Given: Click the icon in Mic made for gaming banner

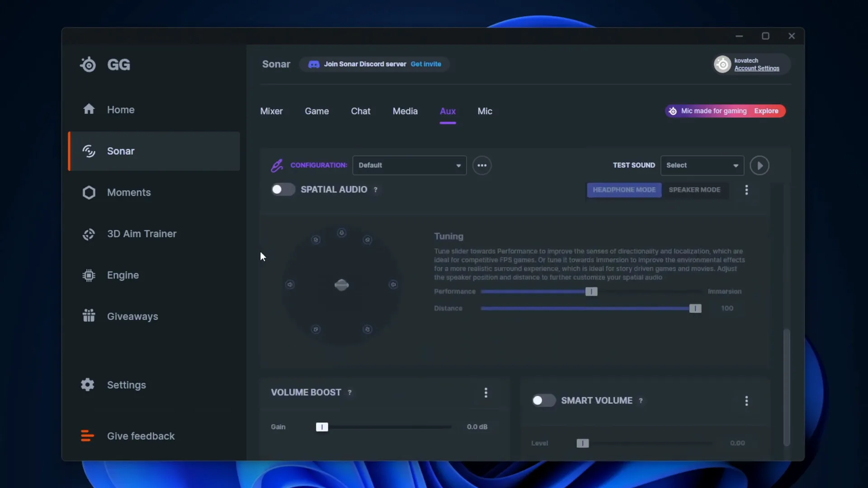Looking at the screenshot, I should [x=673, y=111].
